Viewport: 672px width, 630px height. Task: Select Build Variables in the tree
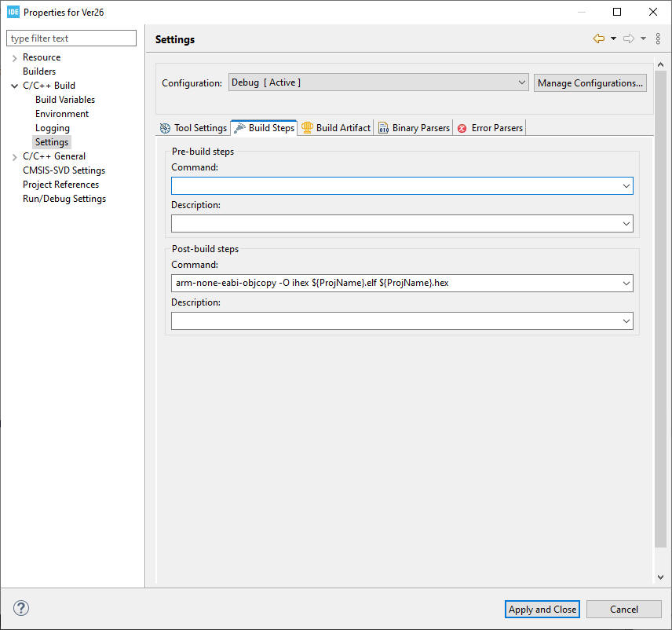[65, 100]
